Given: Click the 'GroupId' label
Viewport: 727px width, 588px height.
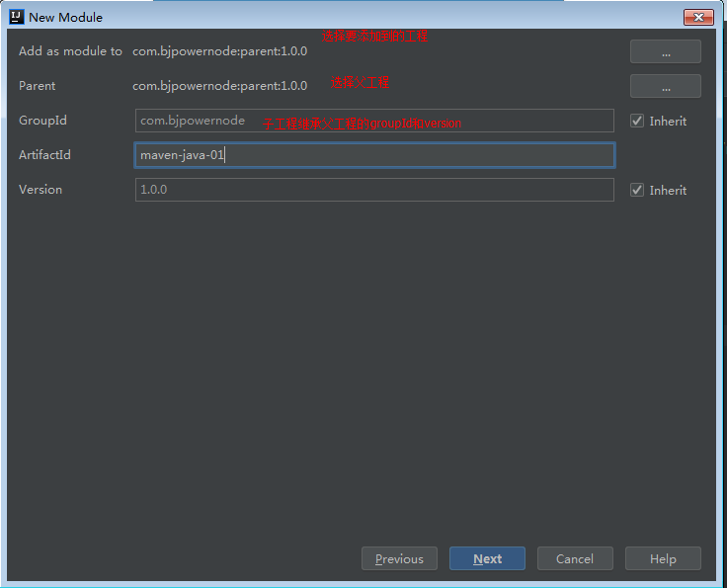Looking at the screenshot, I should [x=42, y=121].
